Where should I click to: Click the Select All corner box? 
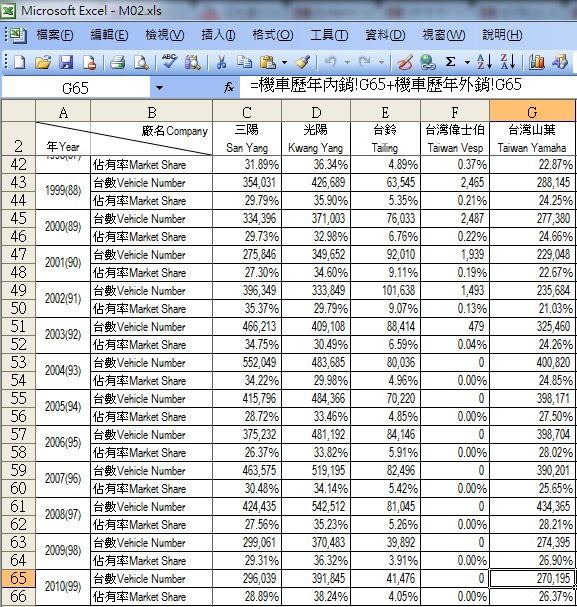(18, 111)
